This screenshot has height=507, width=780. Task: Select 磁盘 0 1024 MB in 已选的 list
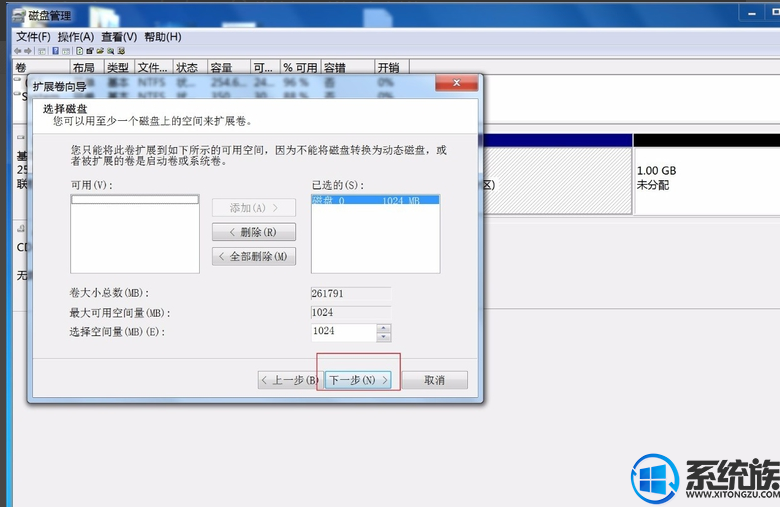[376, 200]
